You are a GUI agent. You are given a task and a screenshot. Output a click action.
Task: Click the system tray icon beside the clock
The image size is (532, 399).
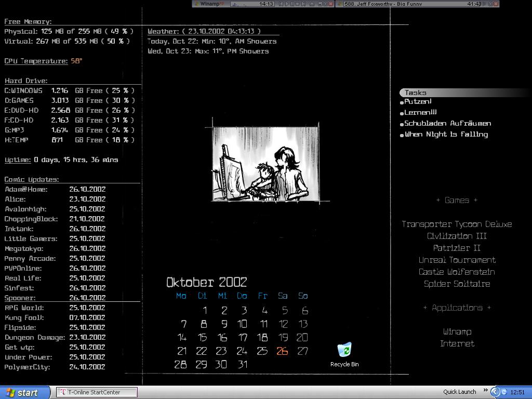(x=504, y=392)
